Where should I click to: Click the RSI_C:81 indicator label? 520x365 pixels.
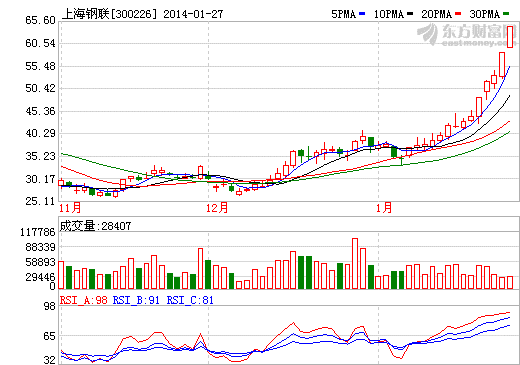click(x=190, y=300)
